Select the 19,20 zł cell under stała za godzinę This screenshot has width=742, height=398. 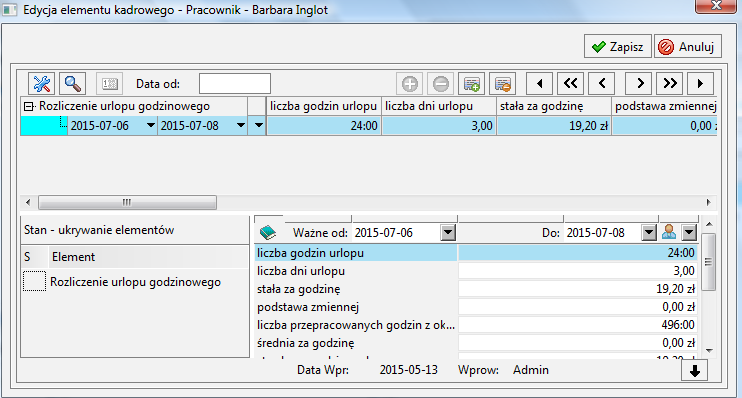(554, 126)
